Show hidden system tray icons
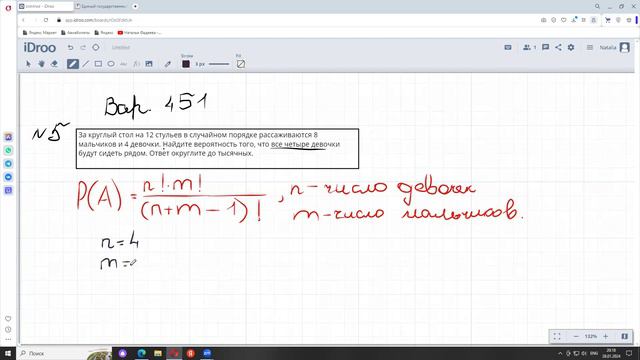Image resolution: width=640 pixels, height=360 pixels. (560, 353)
